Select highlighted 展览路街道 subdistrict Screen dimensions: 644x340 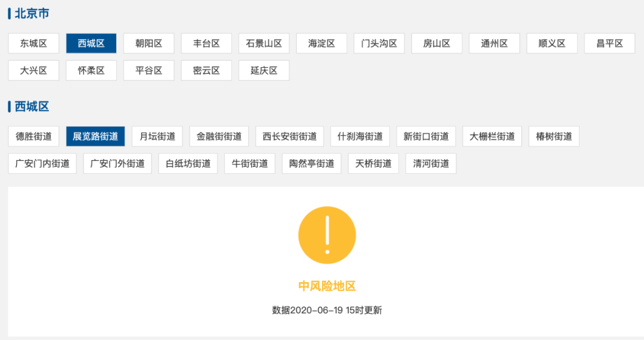(95, 136)
